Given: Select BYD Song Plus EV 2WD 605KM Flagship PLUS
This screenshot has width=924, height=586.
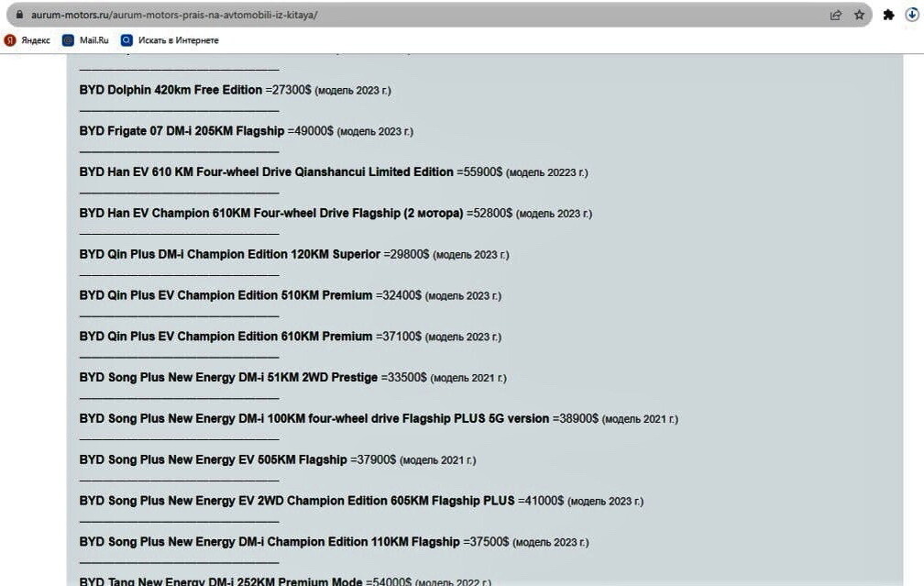Looking at the screenshot, I should click(297, 501).
